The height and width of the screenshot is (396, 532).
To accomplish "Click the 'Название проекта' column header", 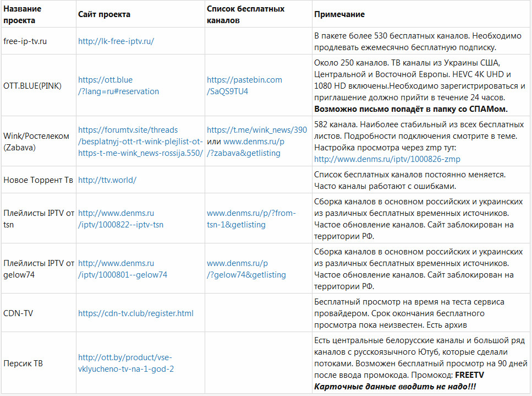I will (x=23, y=14).
